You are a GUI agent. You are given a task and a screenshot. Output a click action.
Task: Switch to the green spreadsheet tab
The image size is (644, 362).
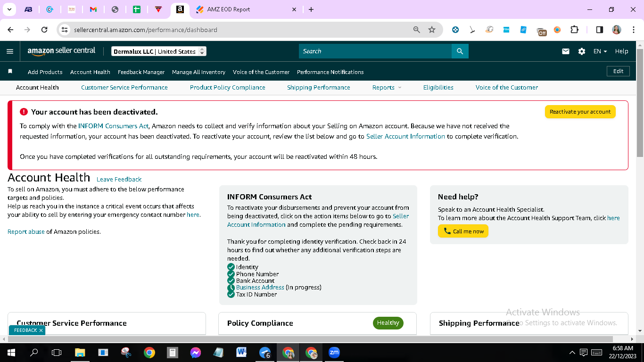137,9
